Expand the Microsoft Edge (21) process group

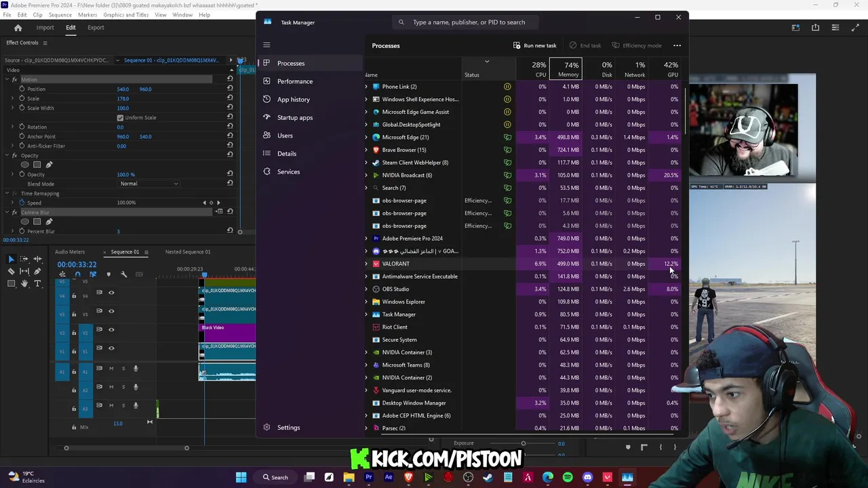tap(366, 137)
